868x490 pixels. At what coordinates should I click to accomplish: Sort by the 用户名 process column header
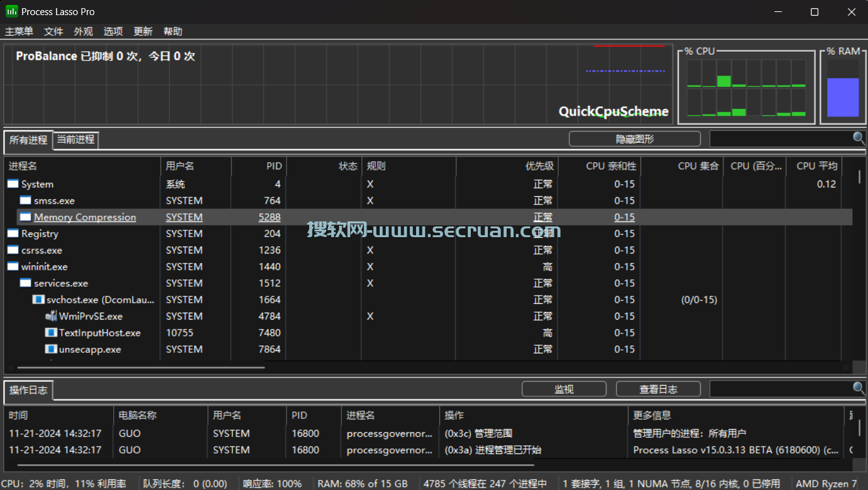(x=196, y=166)
